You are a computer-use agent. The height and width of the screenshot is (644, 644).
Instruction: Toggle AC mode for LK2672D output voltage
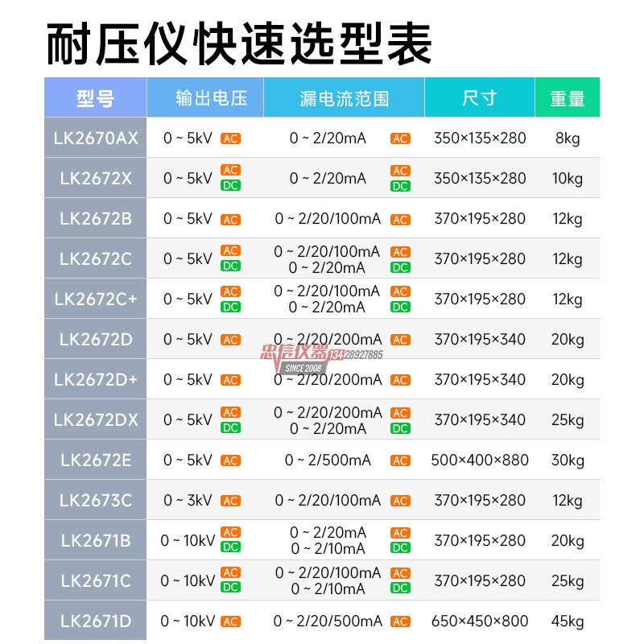[x=231, y=338]
